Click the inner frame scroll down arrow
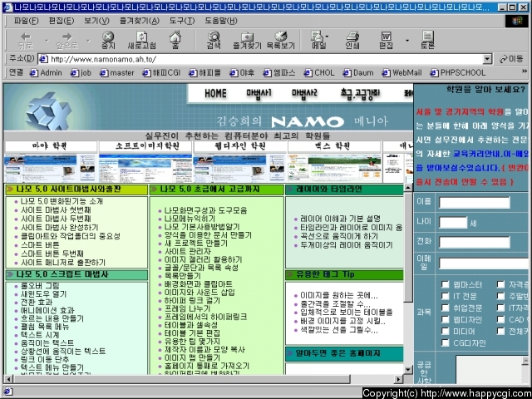The height and width of the screenshot is (399, 532). [x=408, y=369]
